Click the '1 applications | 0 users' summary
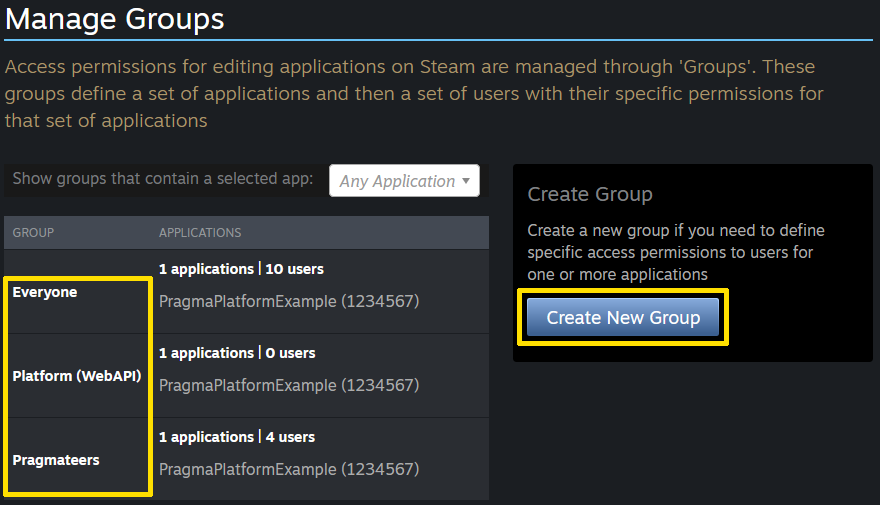 237,353
